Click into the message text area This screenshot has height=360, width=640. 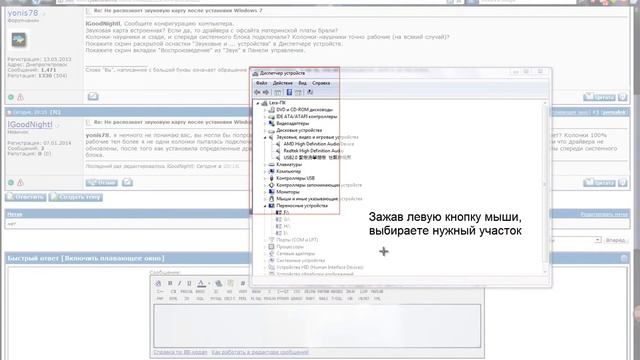point(317,326)
